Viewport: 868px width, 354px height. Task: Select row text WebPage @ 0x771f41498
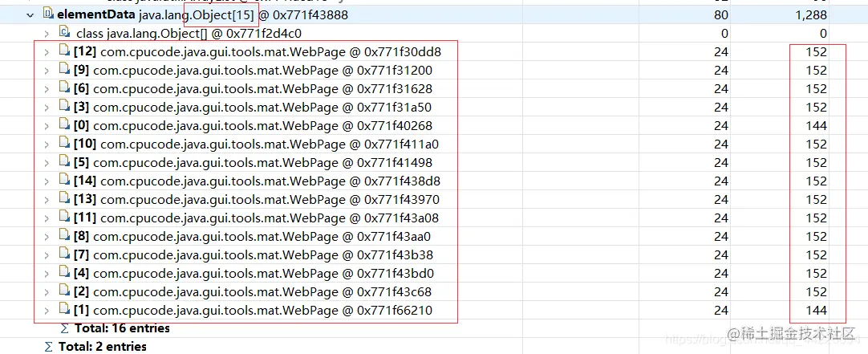263,163
